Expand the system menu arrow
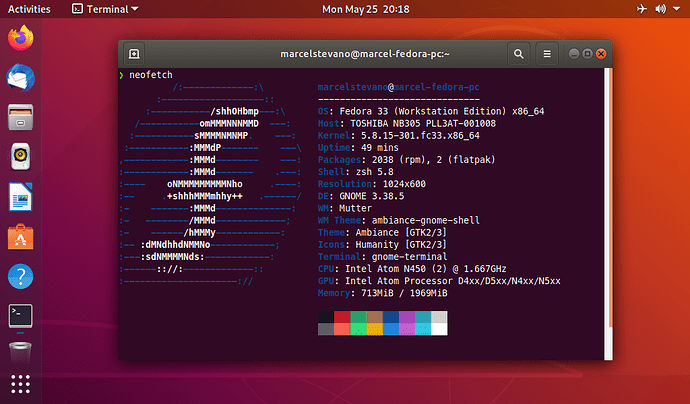The height and width of the screenshot is (404, 690). click(676, 9)
